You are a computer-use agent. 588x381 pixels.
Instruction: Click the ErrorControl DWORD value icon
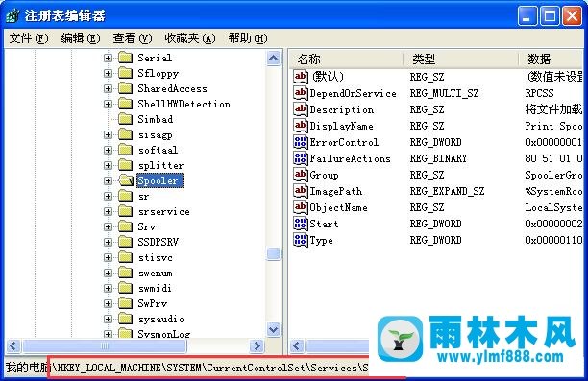[301, 142]
